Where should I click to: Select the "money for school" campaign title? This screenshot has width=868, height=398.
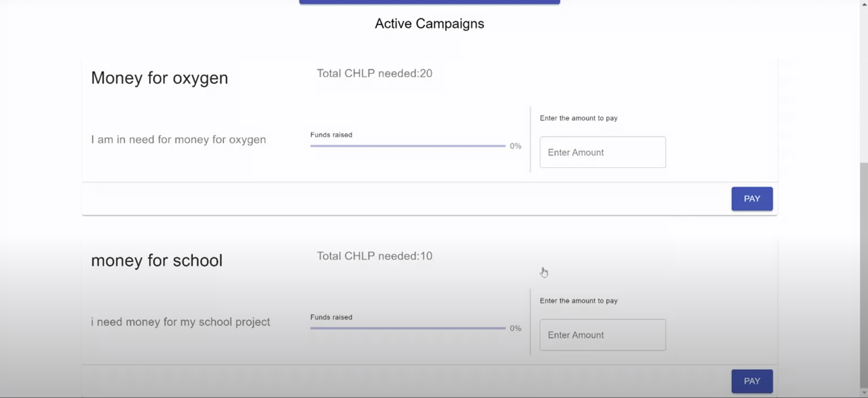(157, 261)
